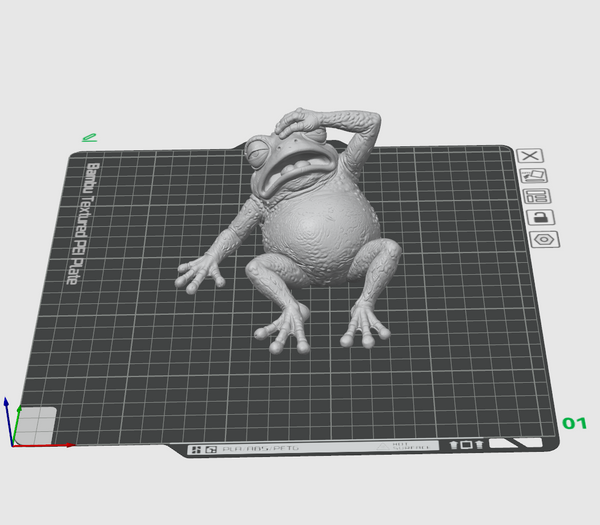Remove all objects on plate with X icon
600x525 pixels.
(530, 156)
